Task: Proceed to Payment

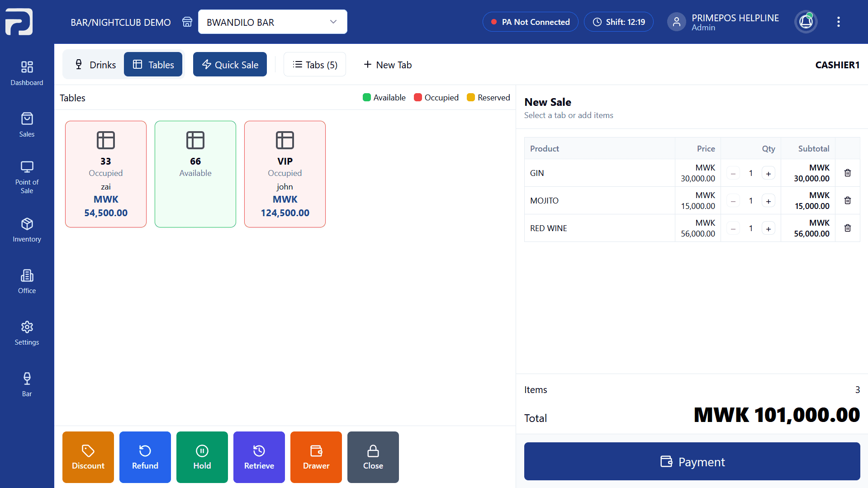Action: coord(692,461)
